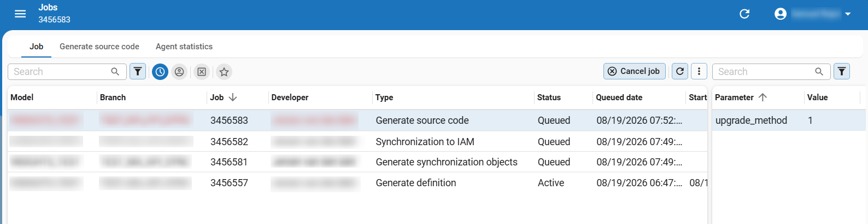Click Queued status of job 3456581
The height and width of the screenshot is (224, 868).
pos(554,162)
